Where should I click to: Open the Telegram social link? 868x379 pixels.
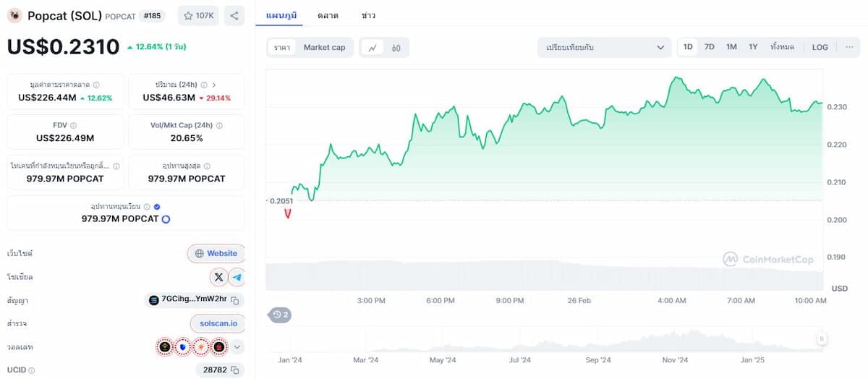[x=237, y=277]
